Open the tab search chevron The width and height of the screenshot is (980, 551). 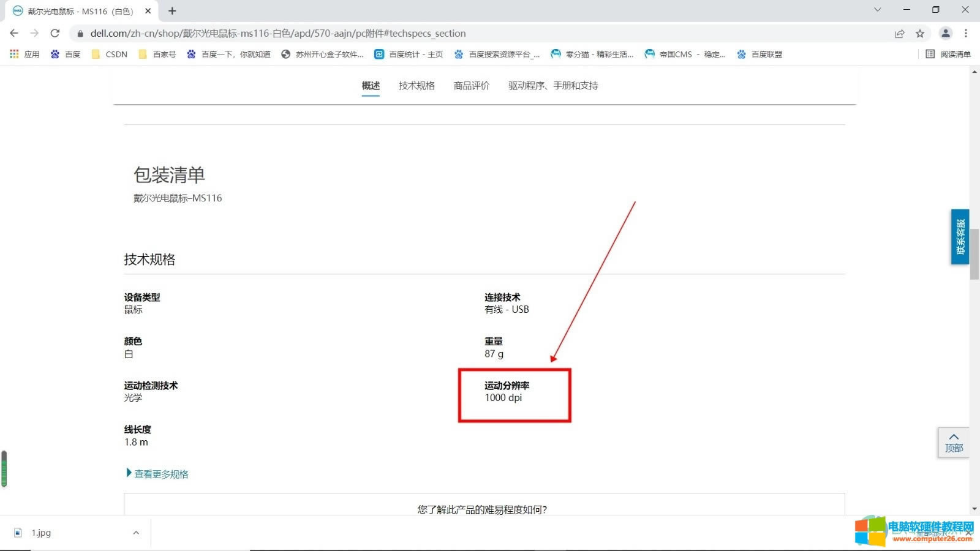tap(878, 10)
